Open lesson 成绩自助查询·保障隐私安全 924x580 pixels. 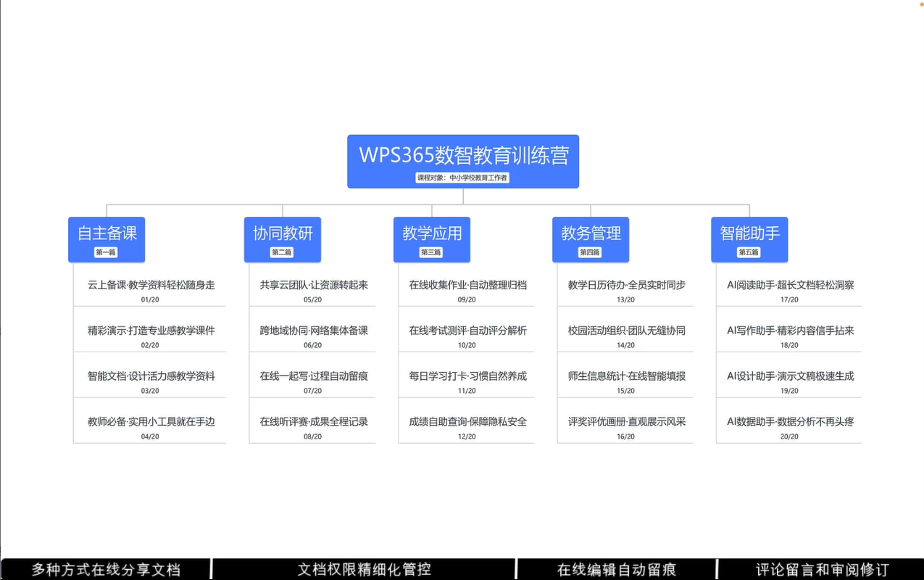coord(467,422)
